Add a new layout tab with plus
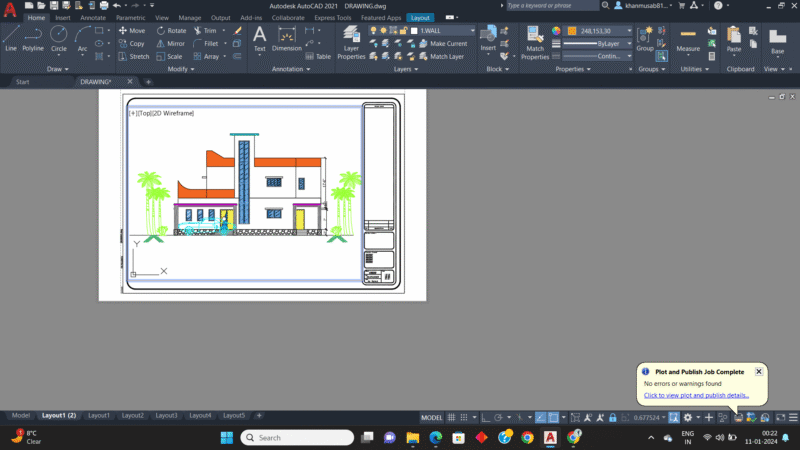 [x=259, y=416]
